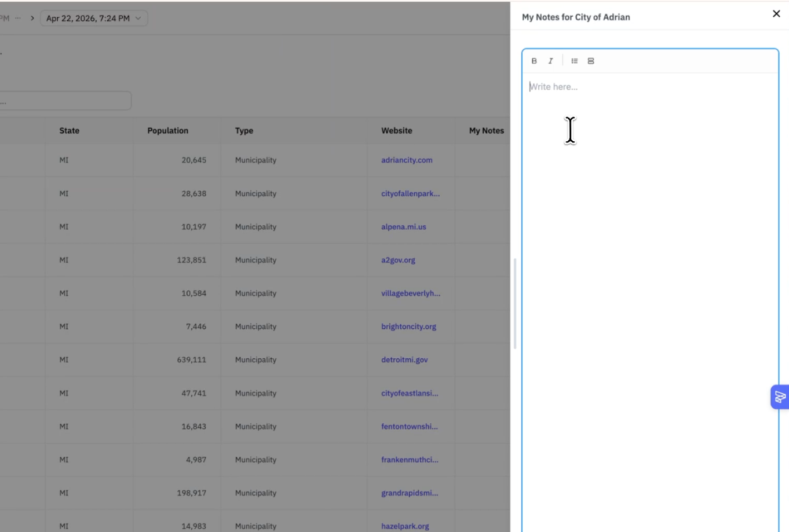Open the alpena.mi.us link
Screen dimensions: 789x532
coord(404,227)
